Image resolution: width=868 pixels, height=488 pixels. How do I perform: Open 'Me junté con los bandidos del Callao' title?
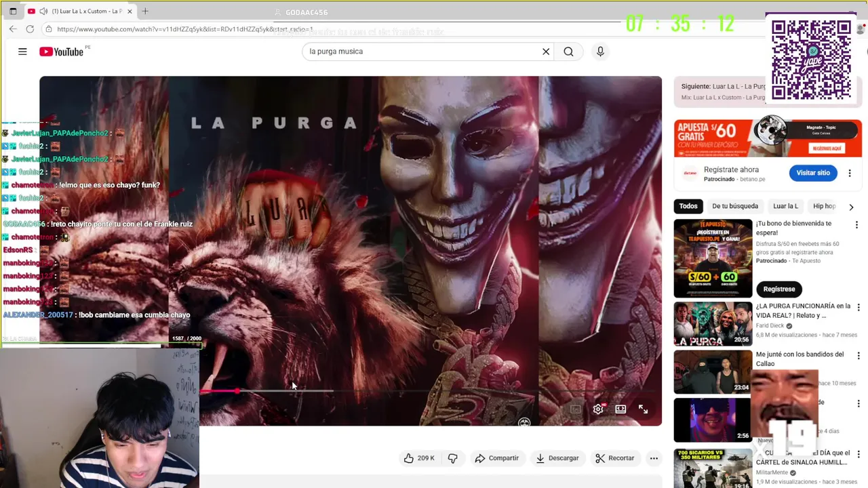800,359
